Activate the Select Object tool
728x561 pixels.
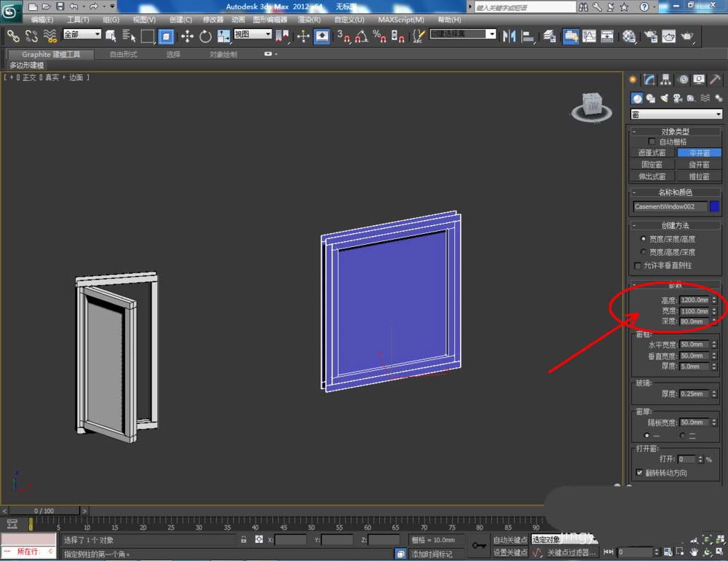click(x=111, y=36)
